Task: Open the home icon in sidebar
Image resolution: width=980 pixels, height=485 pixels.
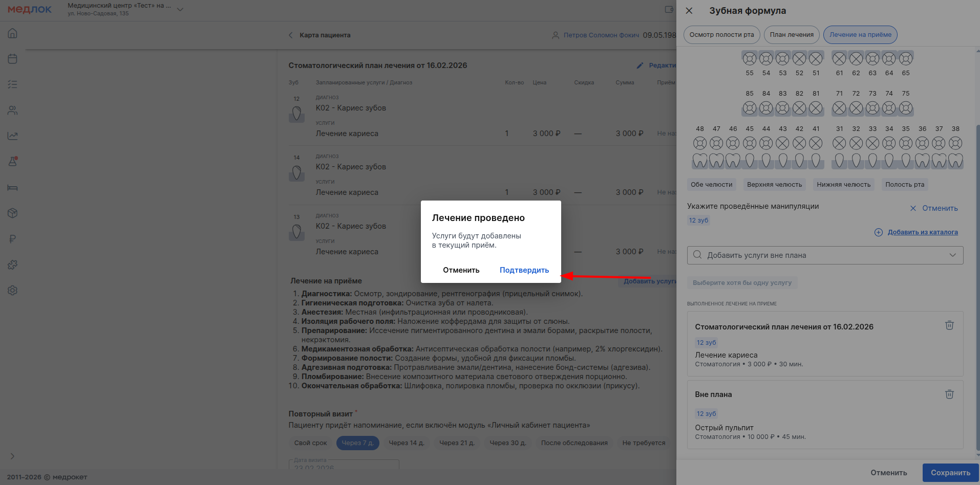Action: (x=13, y=33)
